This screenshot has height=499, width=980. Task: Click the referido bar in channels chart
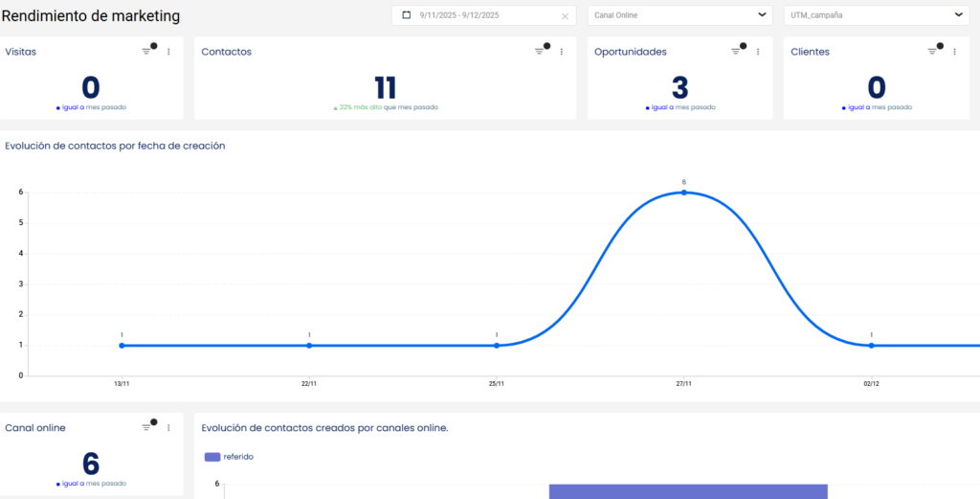(x=687, y=491)
